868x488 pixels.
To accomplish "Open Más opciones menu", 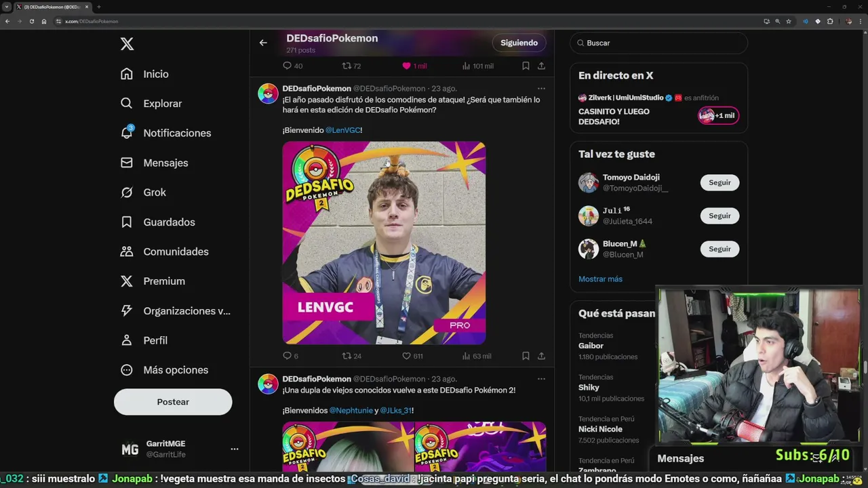I will click(164, 370).
